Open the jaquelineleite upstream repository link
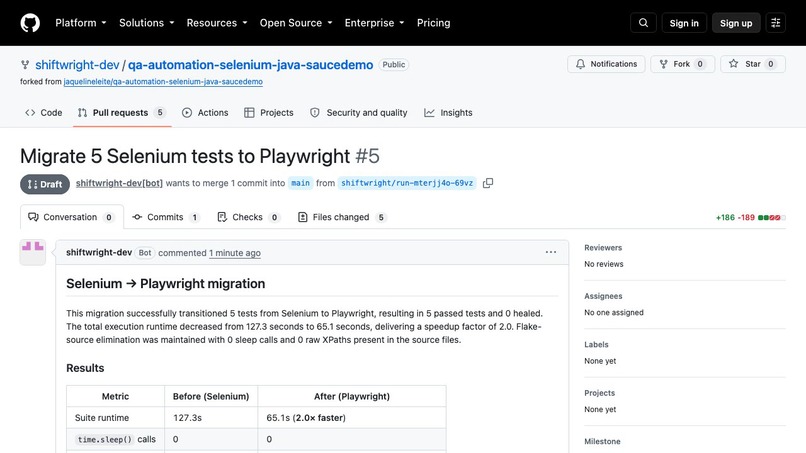Image resolution: width=806 pixels, height=453 pixels. click(163, 82)
